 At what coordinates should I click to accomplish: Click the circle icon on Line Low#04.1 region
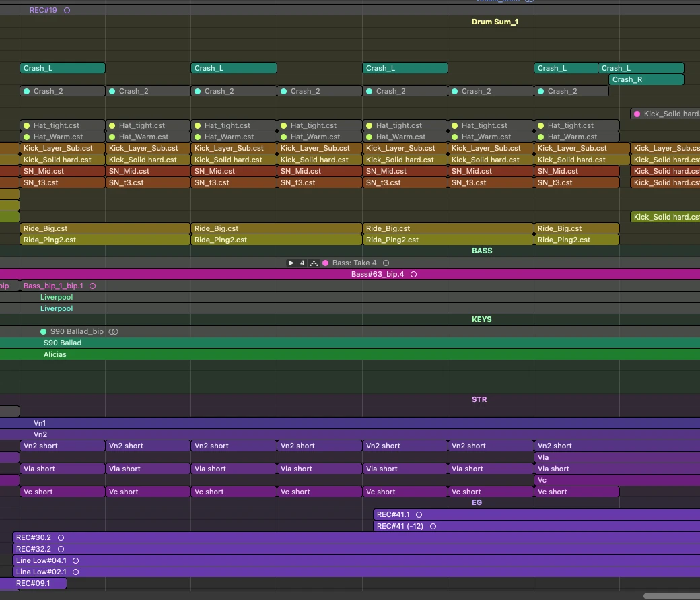click(76, 560)
